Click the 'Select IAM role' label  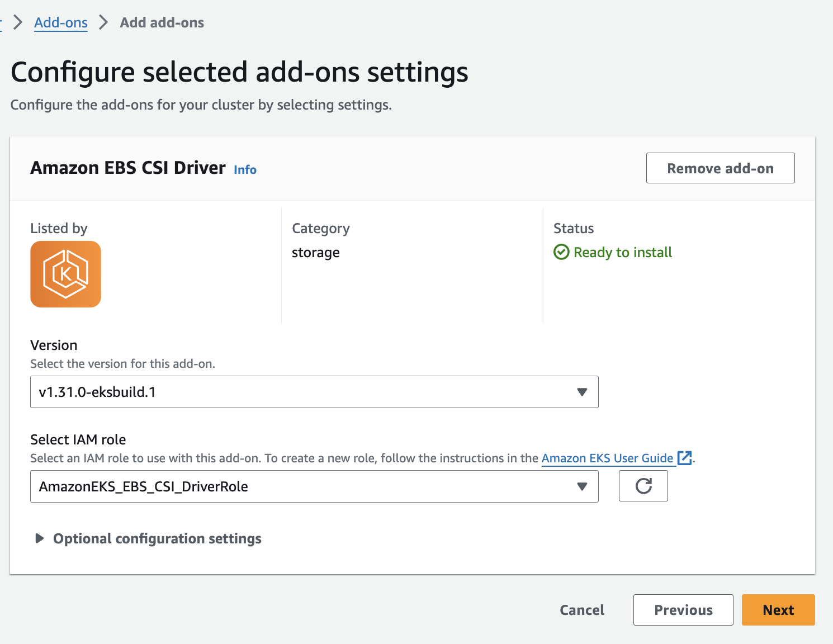[78, 439]
